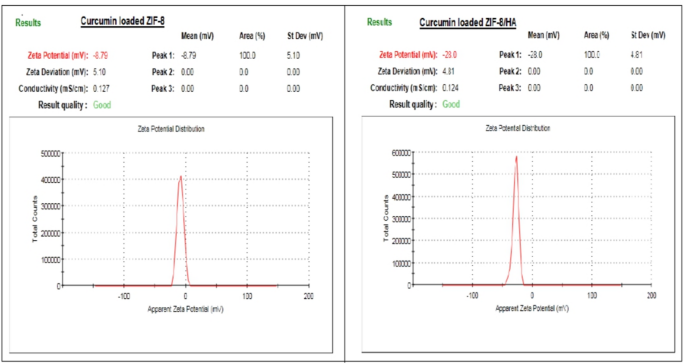
Task: Click the -100 x-axis tick on right chart
Action: (x=473, y=295)
